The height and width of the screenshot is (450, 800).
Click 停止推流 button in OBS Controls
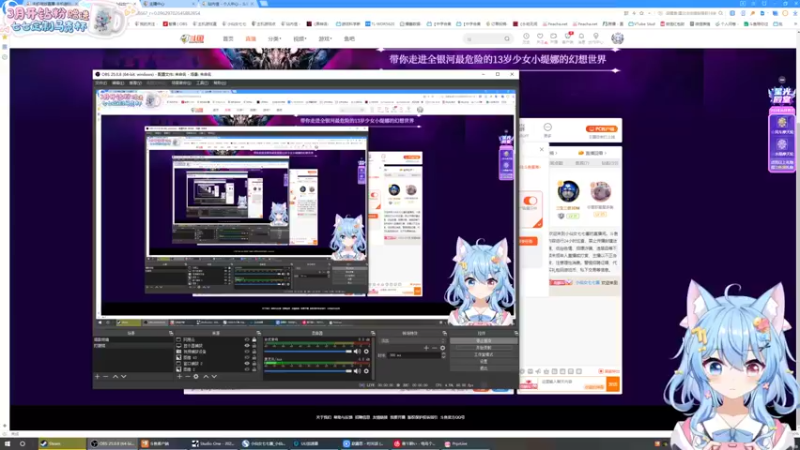tap(483, 340)
